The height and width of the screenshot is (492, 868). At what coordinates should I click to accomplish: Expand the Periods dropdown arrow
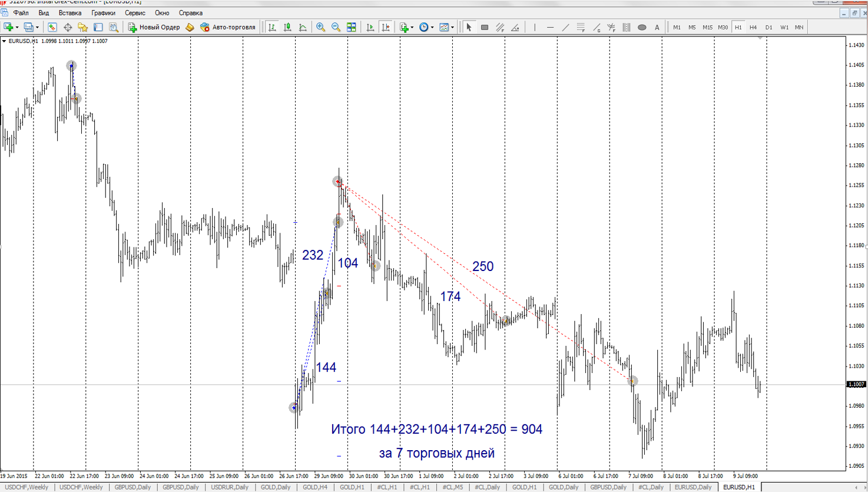pyautogui.click(x=432, y=27)
